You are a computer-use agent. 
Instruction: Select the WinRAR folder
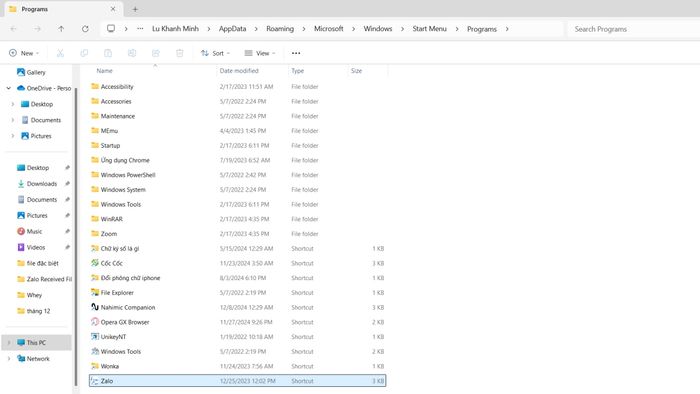coord(237,219)
